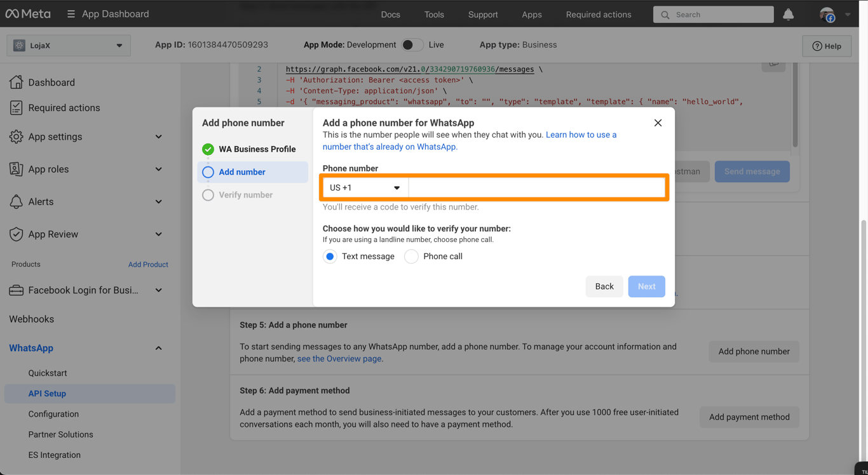Expand the App settings section

[158, 137]
